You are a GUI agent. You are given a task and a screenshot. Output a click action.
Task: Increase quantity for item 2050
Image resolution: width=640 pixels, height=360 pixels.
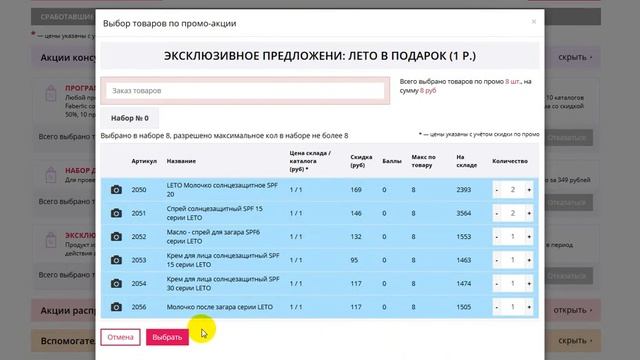(529, 190)
